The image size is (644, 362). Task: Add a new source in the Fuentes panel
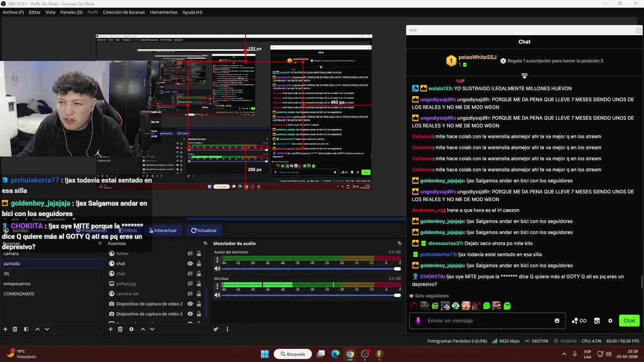[111, 329]
